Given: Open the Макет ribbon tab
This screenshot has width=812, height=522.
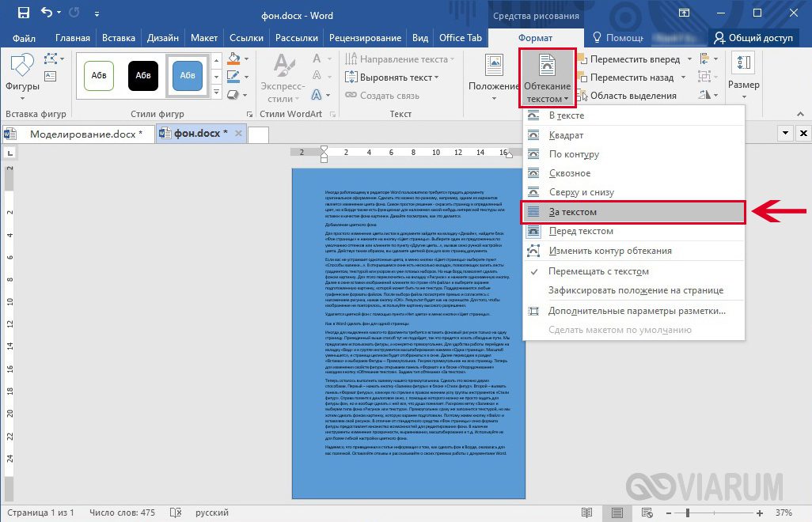Looking at the screenshot, I should (204, 38).
